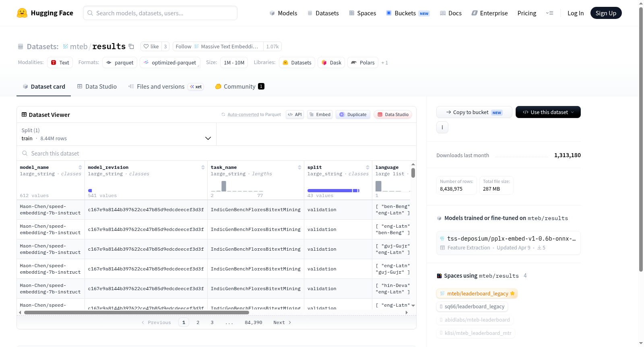Click the Duplicate dataset button
The width and height of the screenshot is (644, 347).
pos(353,114)
